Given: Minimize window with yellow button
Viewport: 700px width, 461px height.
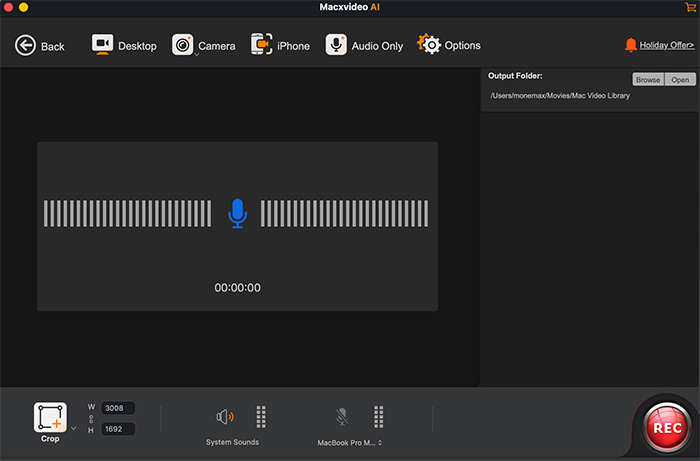Looking at the screenshot, I should click(x=23, y=7).
